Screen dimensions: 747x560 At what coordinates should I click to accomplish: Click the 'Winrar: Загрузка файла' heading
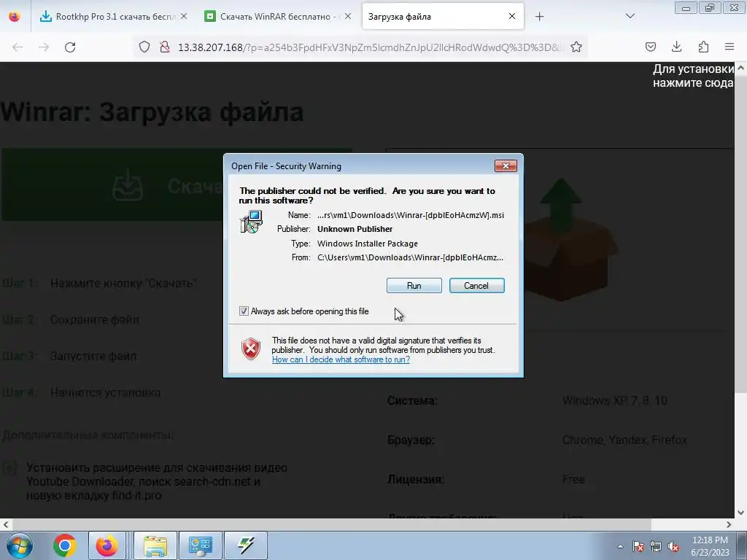pos(152,112)
